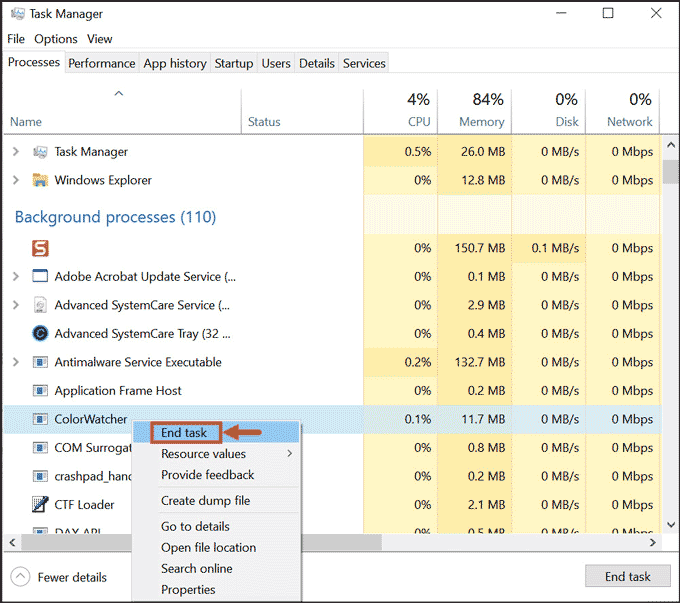Open the View menu
The width and height of the screenshot is (680, 603).
point(99,39)
